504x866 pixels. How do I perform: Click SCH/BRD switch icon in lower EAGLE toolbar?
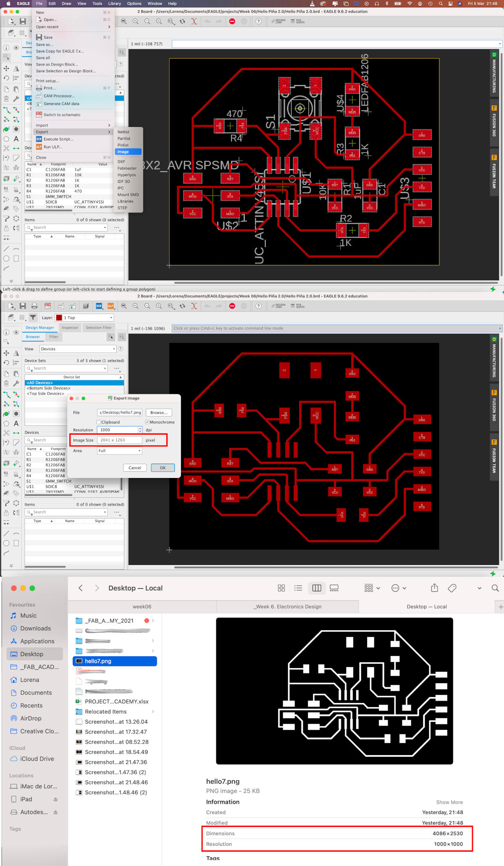click(x=47, y=306)
